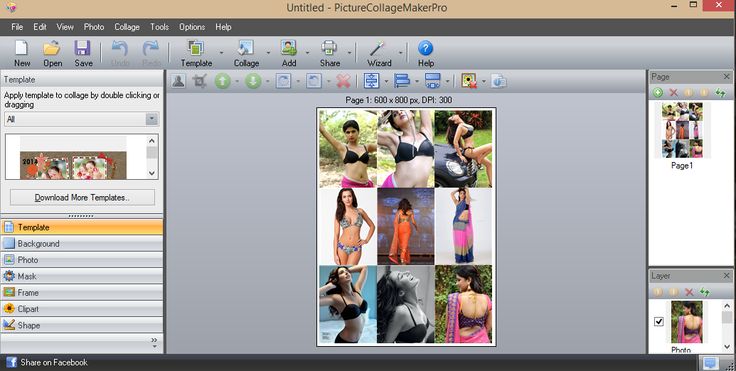Open the Edit menu

pos(40,27)
